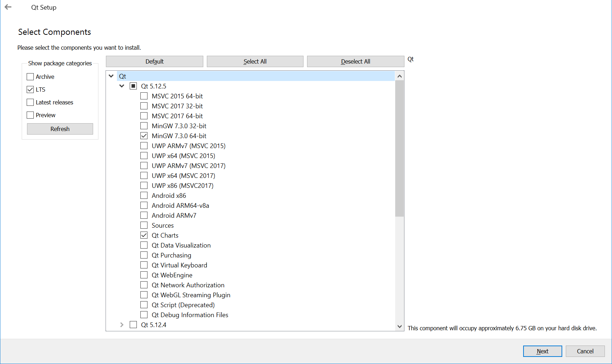Expand the Qt 5.12.4 node
The image size is (612, 364).
(x=122, y=325)
